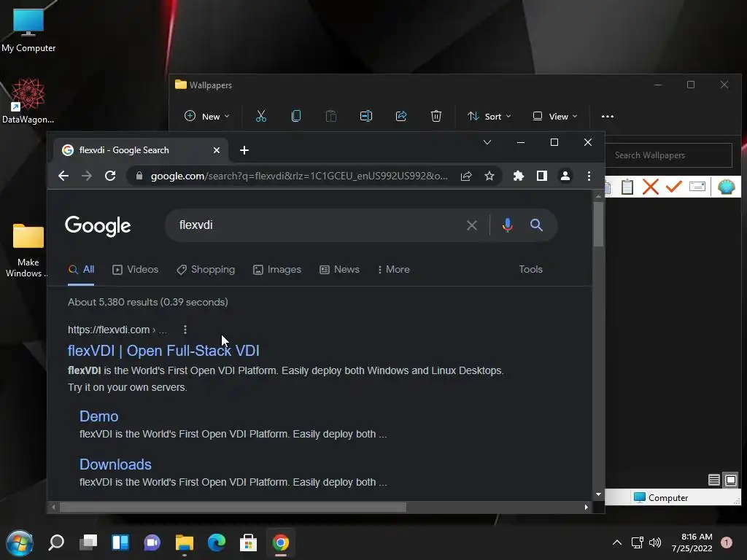
Task: Switch to the News results tab
Action: [x=339, y=270]
